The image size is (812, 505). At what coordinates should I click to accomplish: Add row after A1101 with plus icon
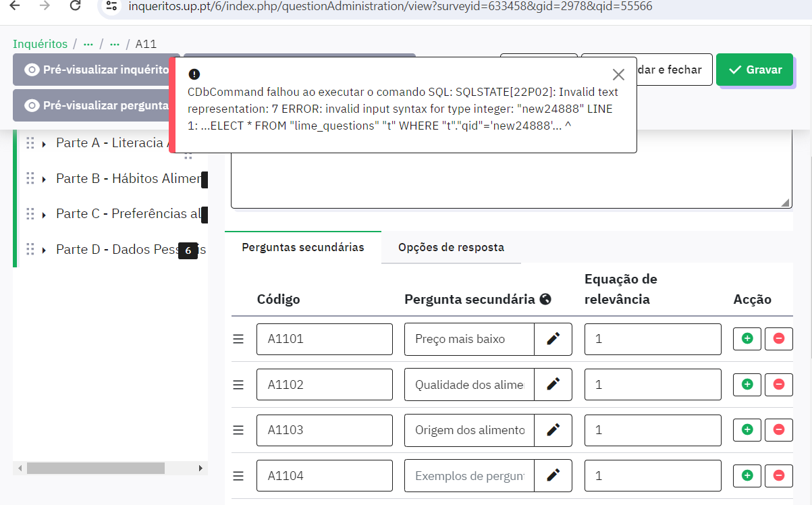747,339
